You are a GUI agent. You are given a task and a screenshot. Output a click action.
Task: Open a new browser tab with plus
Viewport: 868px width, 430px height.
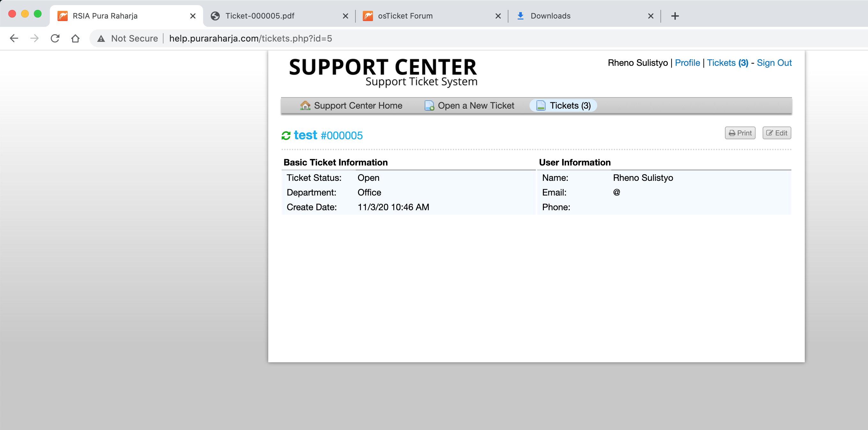[674, 16]
